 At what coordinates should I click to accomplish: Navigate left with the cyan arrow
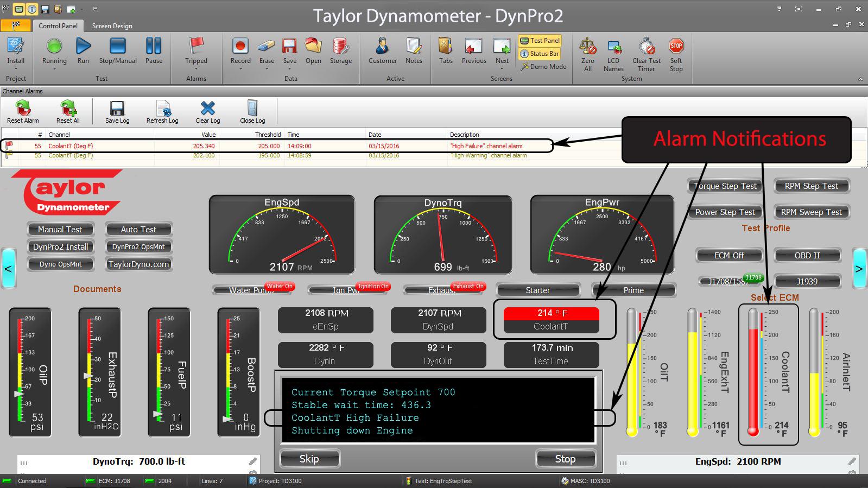point(8,268)
